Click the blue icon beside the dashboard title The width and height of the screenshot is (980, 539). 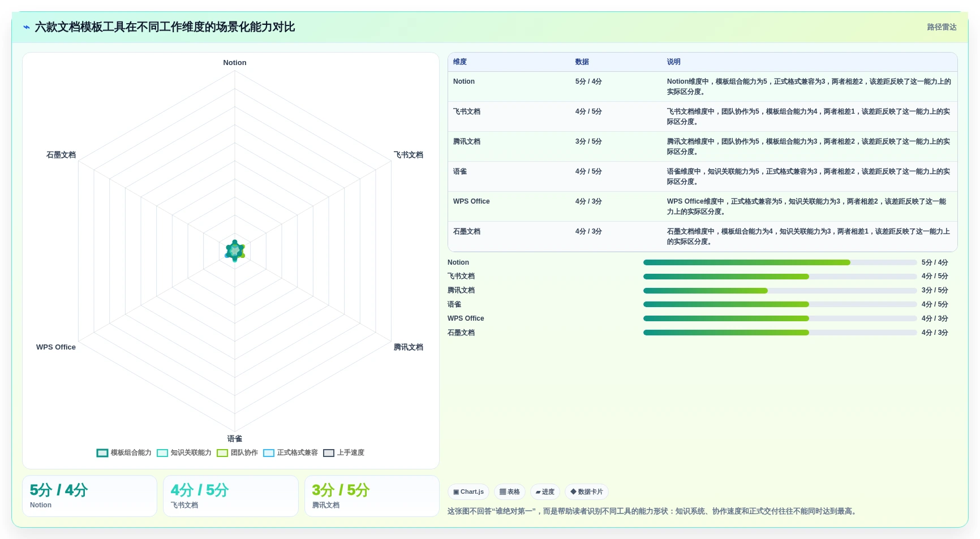[27, 27]
